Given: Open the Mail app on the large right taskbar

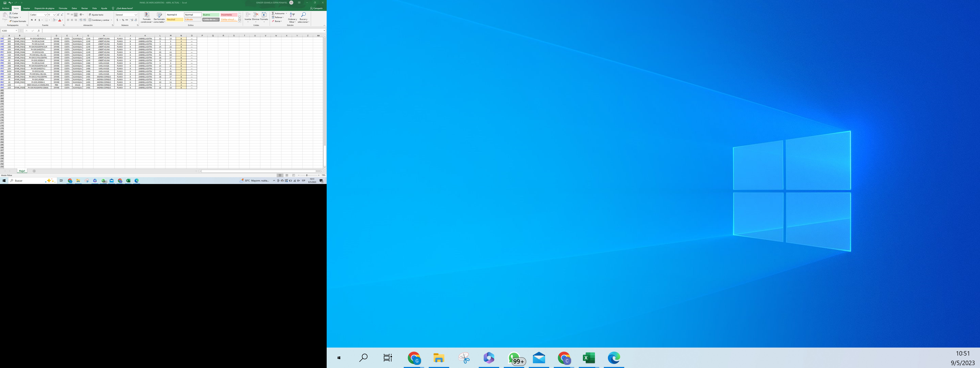Looking at the screenshot, I should point(539,358).
